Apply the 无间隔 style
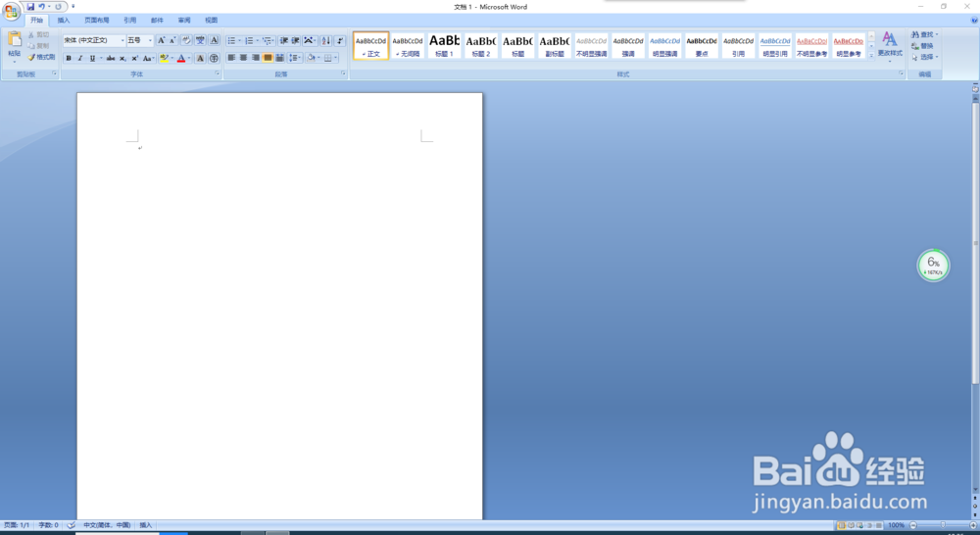The height and width of the screenshot is (535, 980). 408,46
